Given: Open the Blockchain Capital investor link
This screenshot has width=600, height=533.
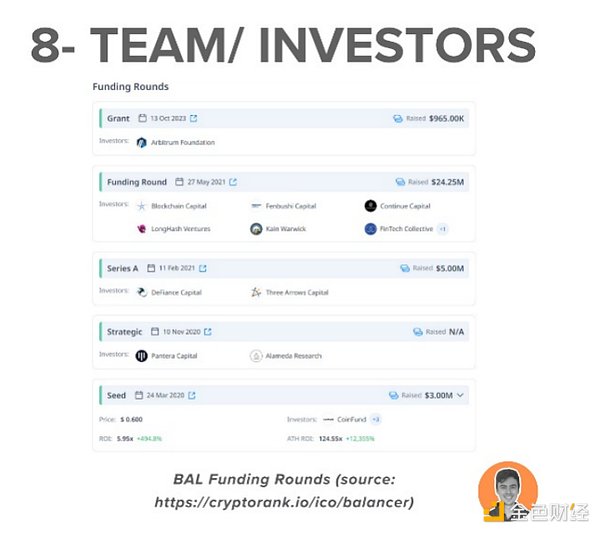Looking at the screenshot, I should 179,206.
